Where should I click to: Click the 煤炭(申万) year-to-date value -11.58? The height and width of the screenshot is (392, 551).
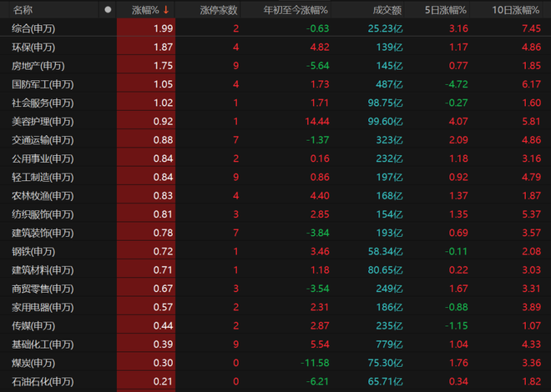(x=314, y=363)
